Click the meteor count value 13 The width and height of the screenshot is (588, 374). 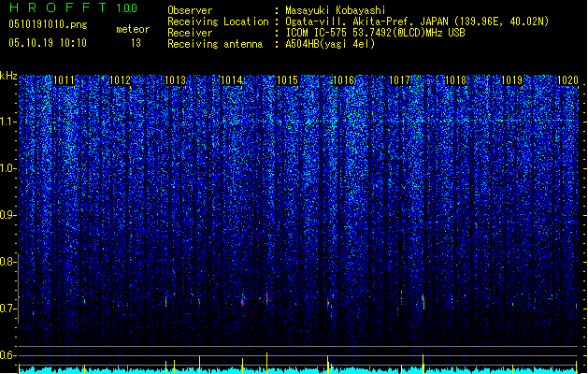pyautogui.click(x=136, y=43)
